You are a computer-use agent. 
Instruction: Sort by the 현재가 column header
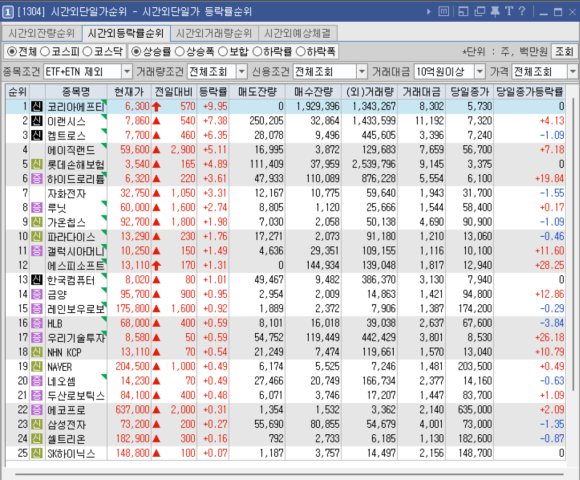129,92
